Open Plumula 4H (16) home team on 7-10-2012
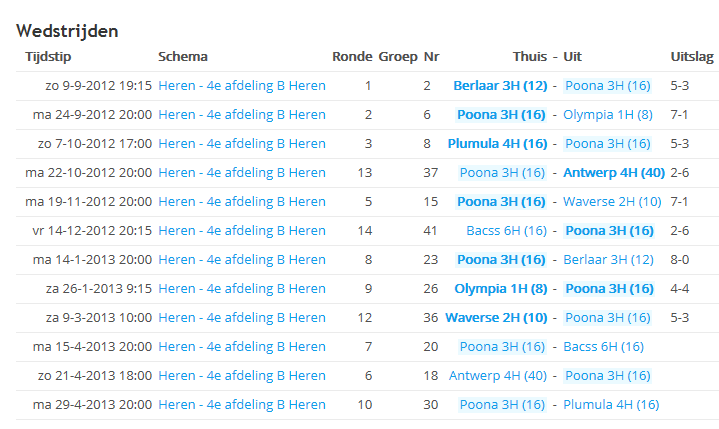 click(x=498, y=143)
